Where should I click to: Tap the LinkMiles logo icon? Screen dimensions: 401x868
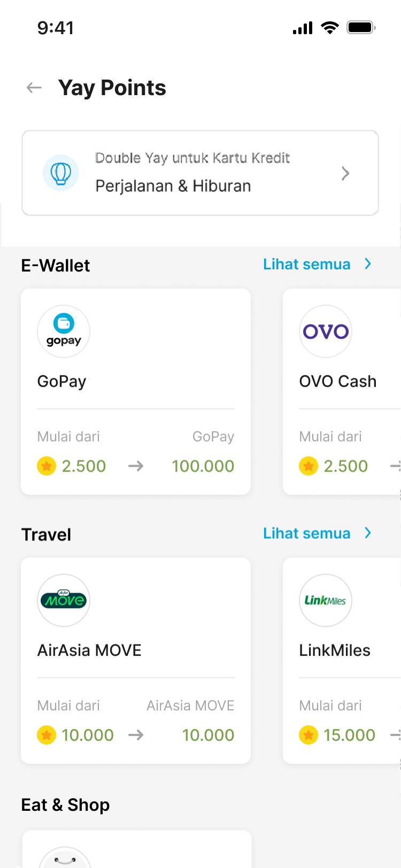326,600
